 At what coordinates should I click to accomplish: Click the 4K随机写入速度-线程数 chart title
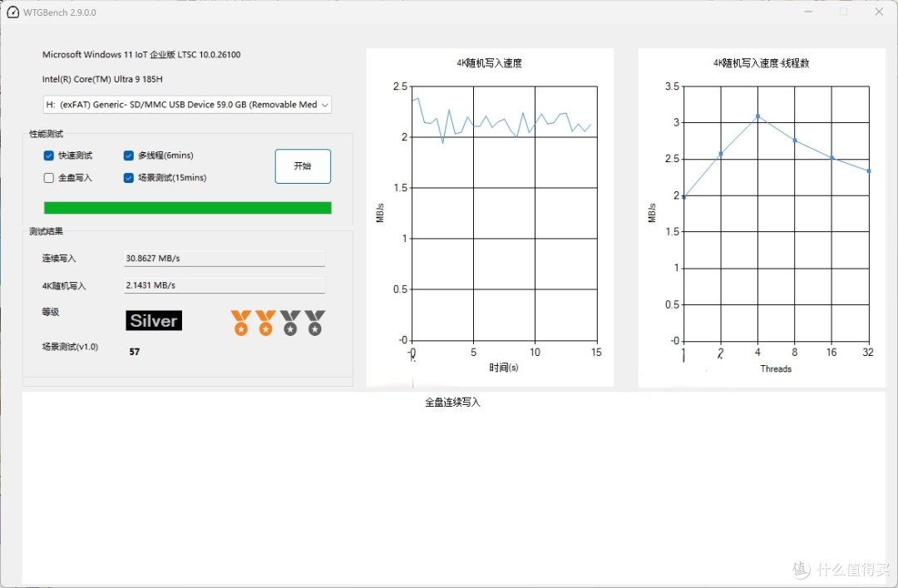pos(761,63)
